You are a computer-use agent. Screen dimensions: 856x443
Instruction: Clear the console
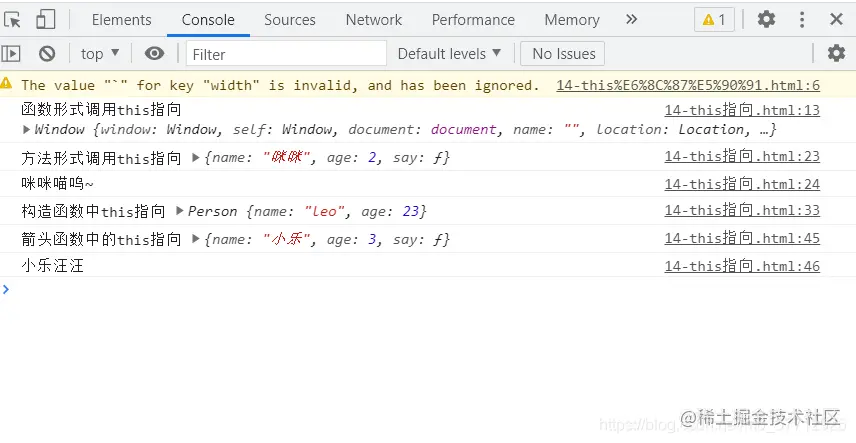point(47,54)
